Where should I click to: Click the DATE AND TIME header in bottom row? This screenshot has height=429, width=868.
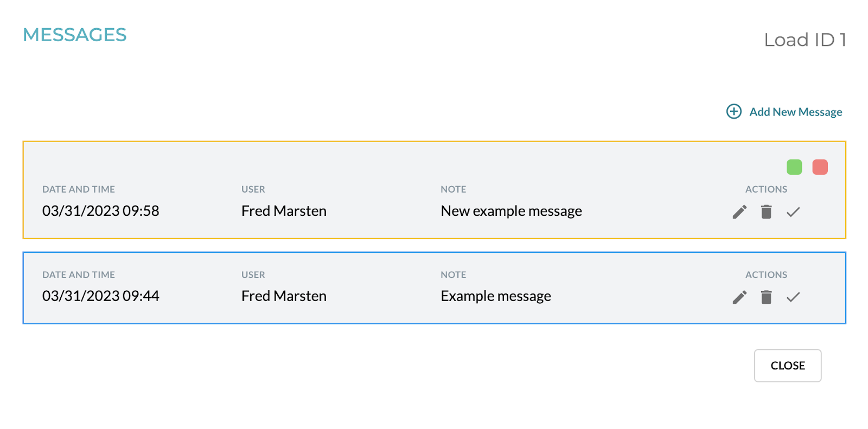coord(79,274)
